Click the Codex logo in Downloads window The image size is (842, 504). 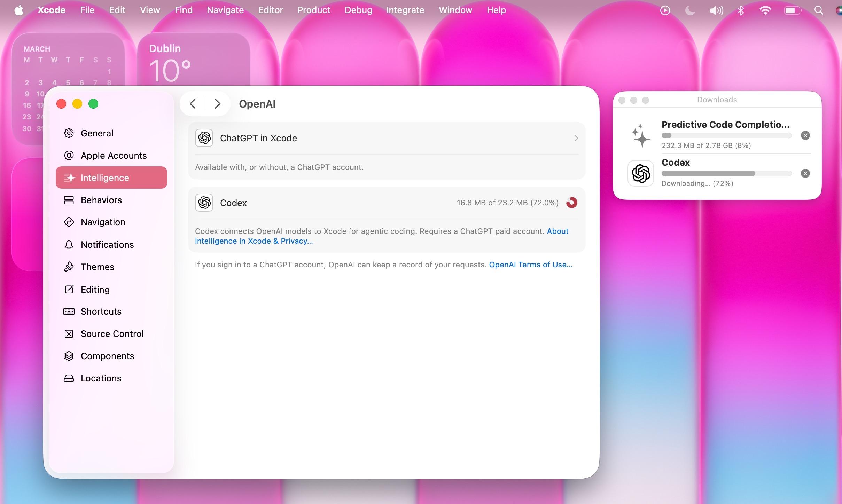coord(641,173)
